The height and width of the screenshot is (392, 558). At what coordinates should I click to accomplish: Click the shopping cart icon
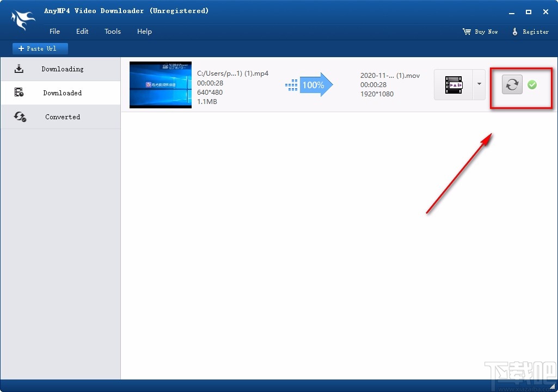[467, 32]
